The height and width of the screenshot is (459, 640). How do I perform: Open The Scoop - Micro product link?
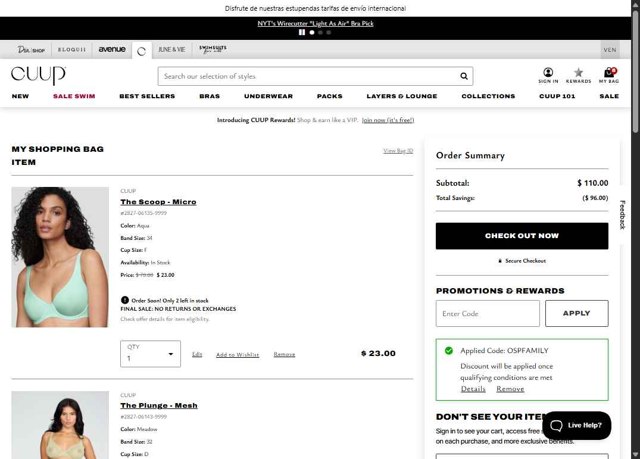158,202
